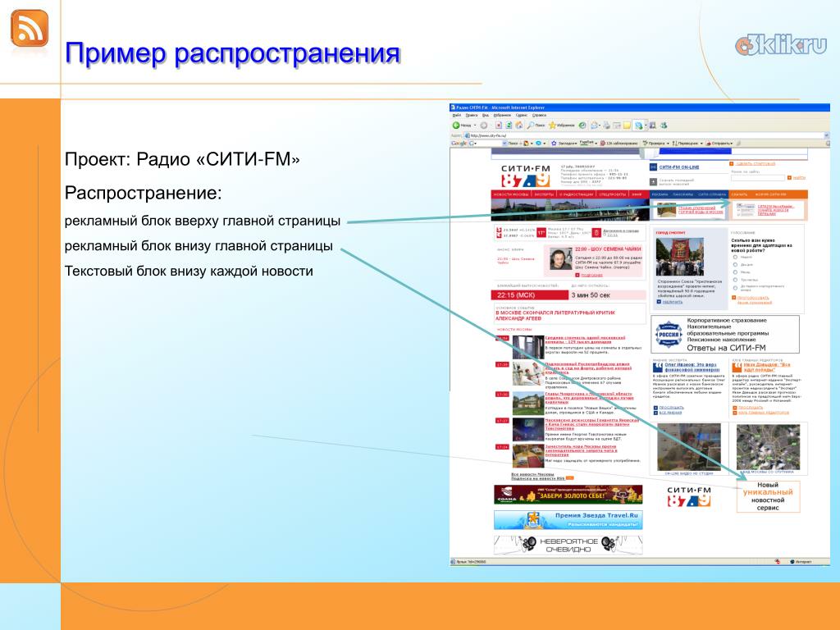Viewport: 840px width, 630px height.
Task: Open the ЭКСПЕРТЫ site tab
Action: click(544, 194)
